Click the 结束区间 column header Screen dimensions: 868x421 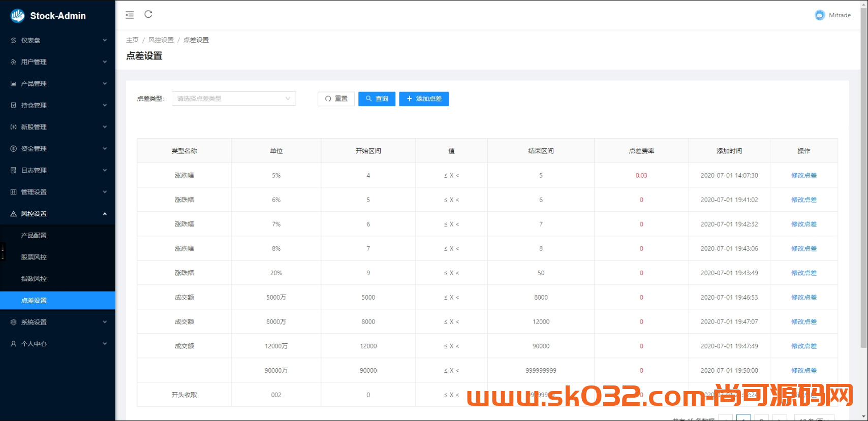(541, 151)
